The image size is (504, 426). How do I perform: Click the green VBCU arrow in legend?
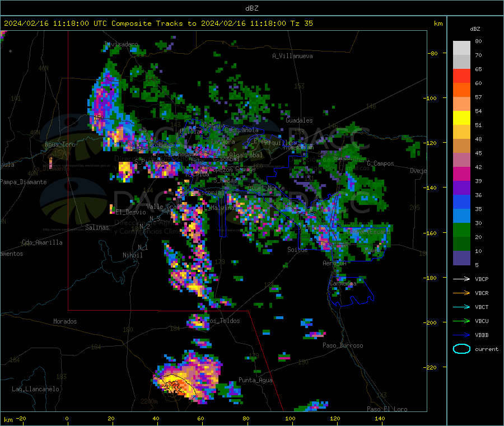click(461, 321)
